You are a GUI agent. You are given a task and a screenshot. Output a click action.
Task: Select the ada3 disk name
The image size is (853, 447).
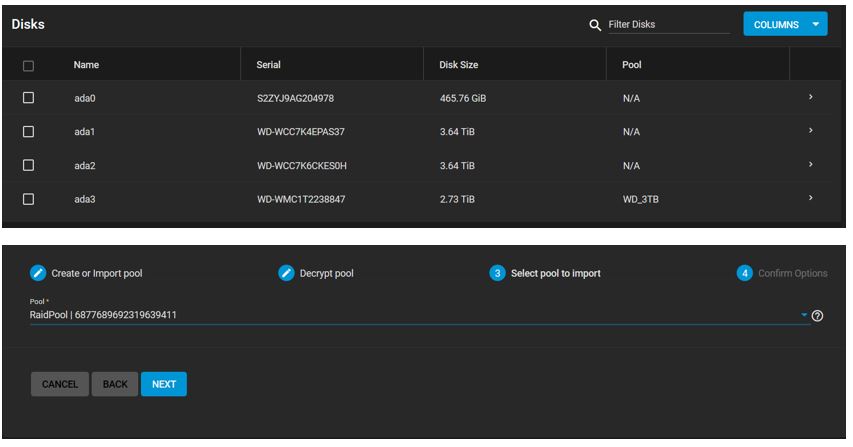(x=85, y=200)
